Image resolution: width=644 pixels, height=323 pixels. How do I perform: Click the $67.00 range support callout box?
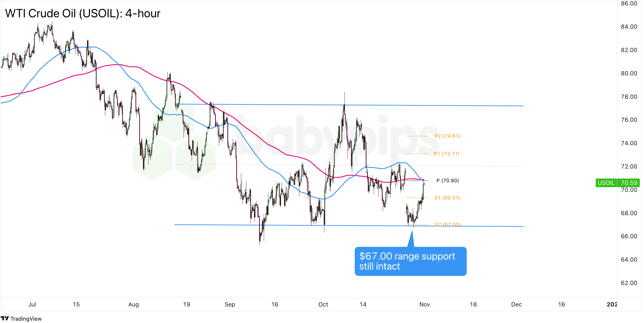pos(411,261)
